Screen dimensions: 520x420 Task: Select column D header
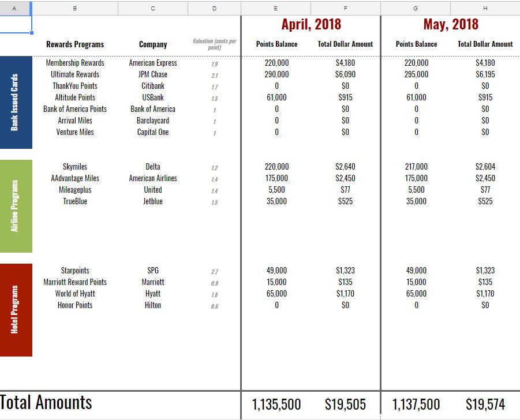click(x=214, y=8)
